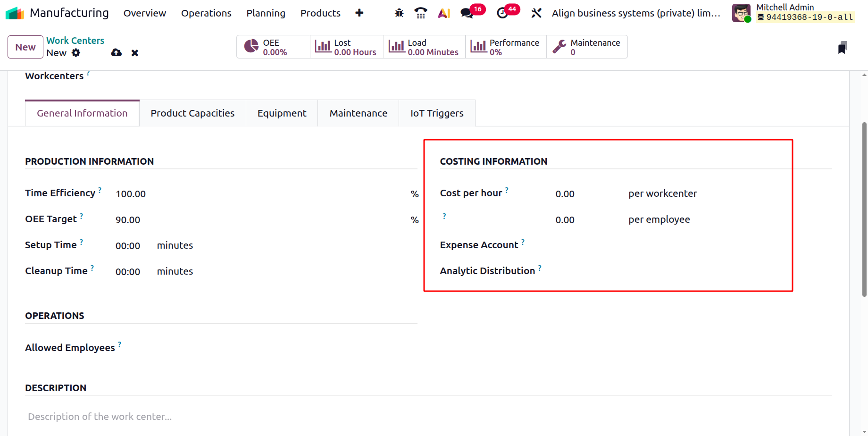
Task: Click the Time Efficiency input field
Action: tap(259, 194)
